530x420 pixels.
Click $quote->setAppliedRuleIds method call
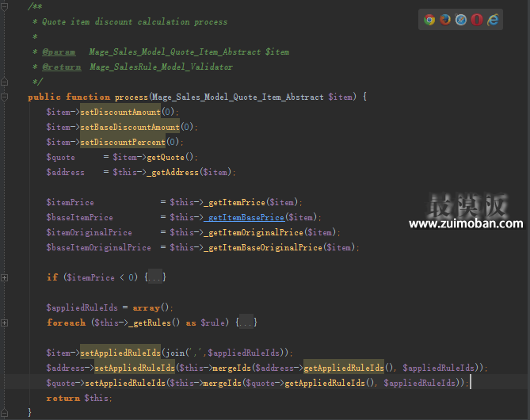125,383
